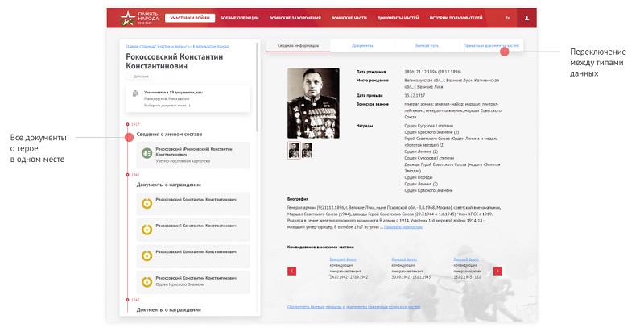Open the Брянский фронт link
The image size is (644, 332).
(343, 259)
